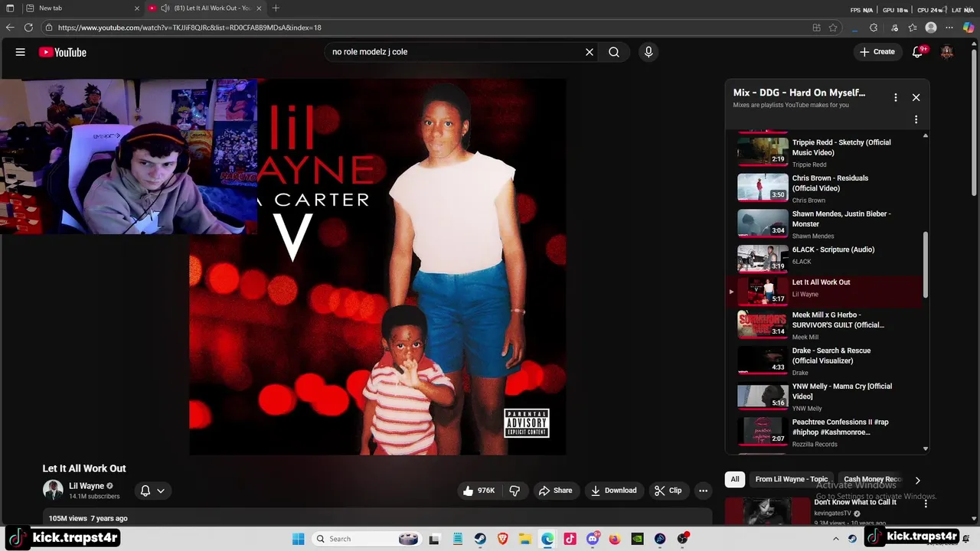Add this page to favorites star
980x551 pixels.
pos(833,28)
